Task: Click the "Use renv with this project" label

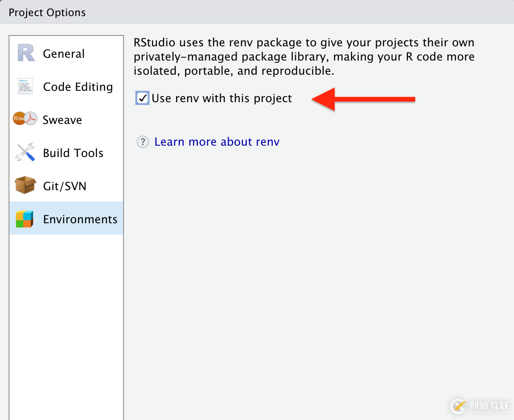Action: [x=222, y=98]
